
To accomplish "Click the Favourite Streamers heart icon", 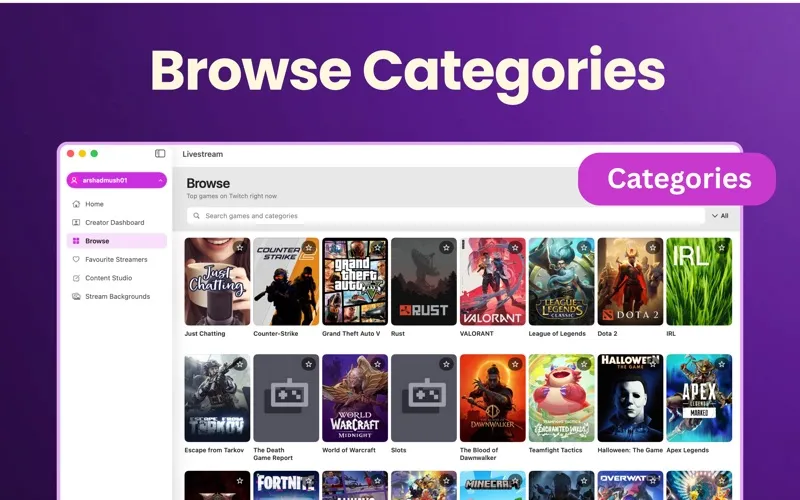I will tap(76, 259).
